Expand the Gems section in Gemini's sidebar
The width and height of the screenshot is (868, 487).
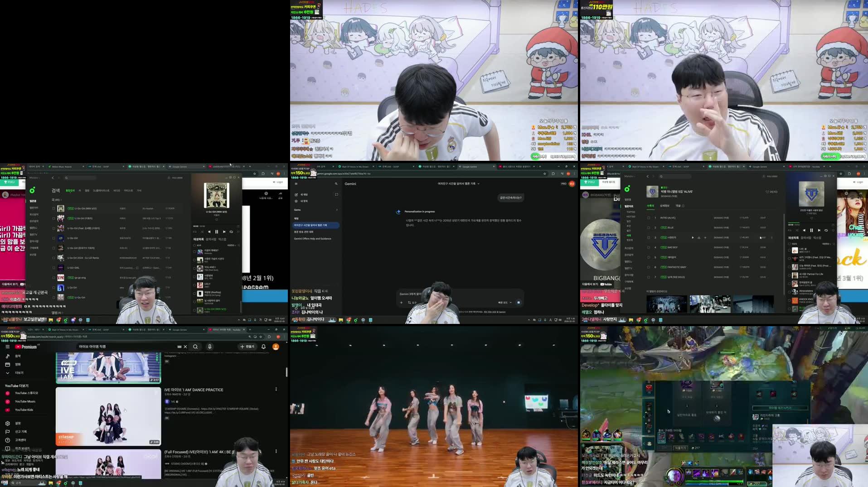click(x=337, y=210)
